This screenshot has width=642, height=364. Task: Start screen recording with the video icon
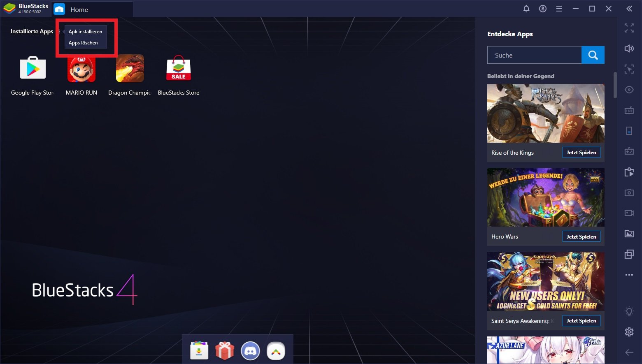629,213
